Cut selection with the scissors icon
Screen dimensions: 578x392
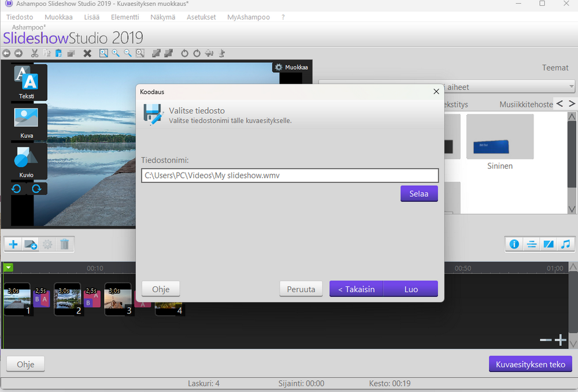pyautogui.click(x=35, y=53)
